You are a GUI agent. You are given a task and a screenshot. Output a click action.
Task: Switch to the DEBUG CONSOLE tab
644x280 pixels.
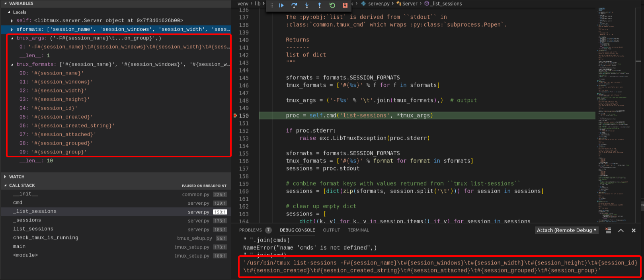click(297, 230)
